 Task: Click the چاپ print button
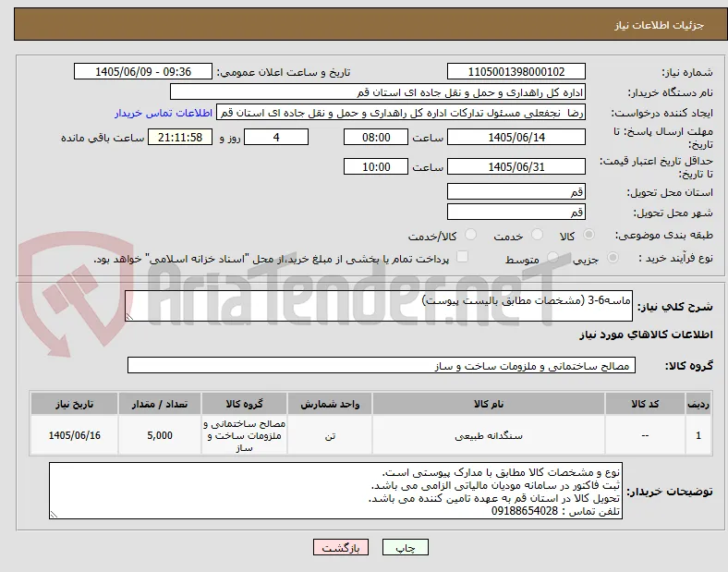tap(405, 547)
